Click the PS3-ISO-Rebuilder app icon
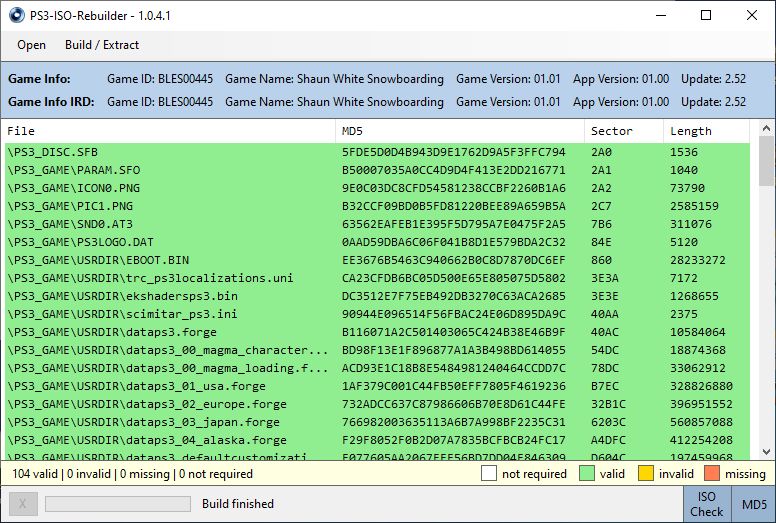This screenshot has height=523, width=776. (x=16, y=15)
